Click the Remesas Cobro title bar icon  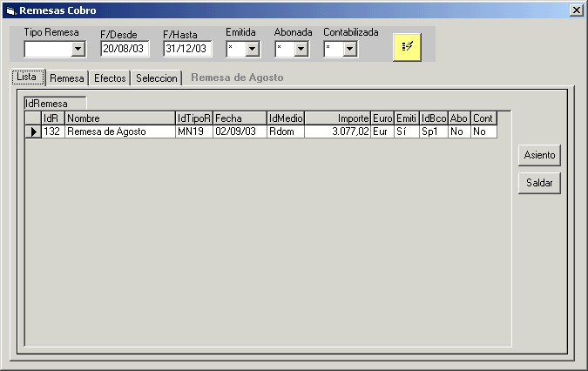click(10, 10)
